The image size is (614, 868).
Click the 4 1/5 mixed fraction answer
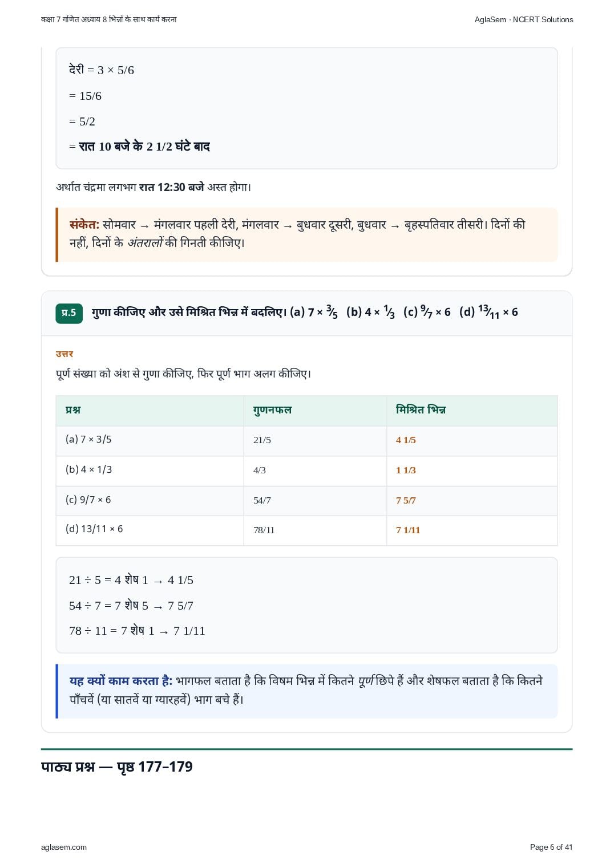click(406, 440)
